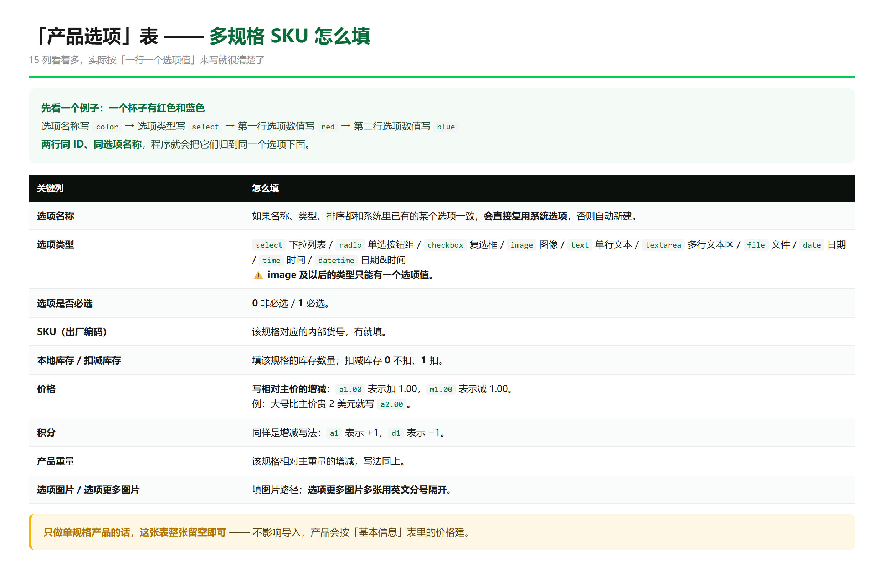
Task: Click the 'time' code tag
Action: (x=271, y=260)
